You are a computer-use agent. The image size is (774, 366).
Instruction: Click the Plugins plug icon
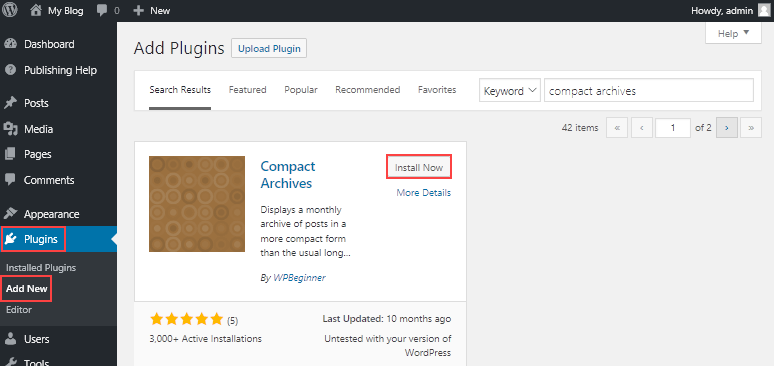click(x=10, y=240)
